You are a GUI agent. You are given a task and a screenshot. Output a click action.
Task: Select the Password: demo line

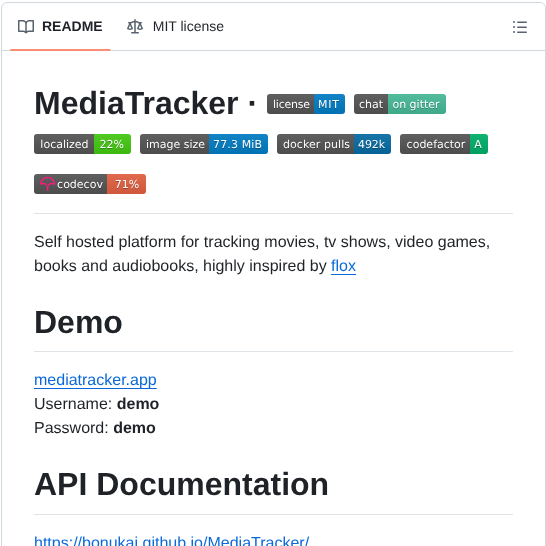point(95,428)
